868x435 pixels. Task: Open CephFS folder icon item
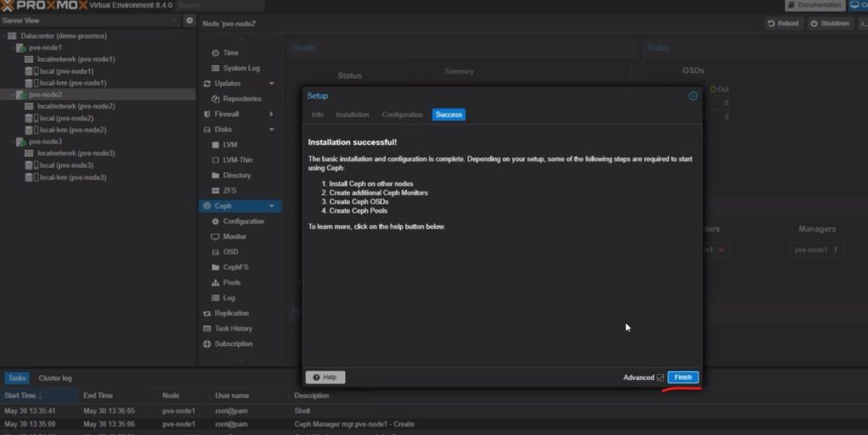point(215,267)
